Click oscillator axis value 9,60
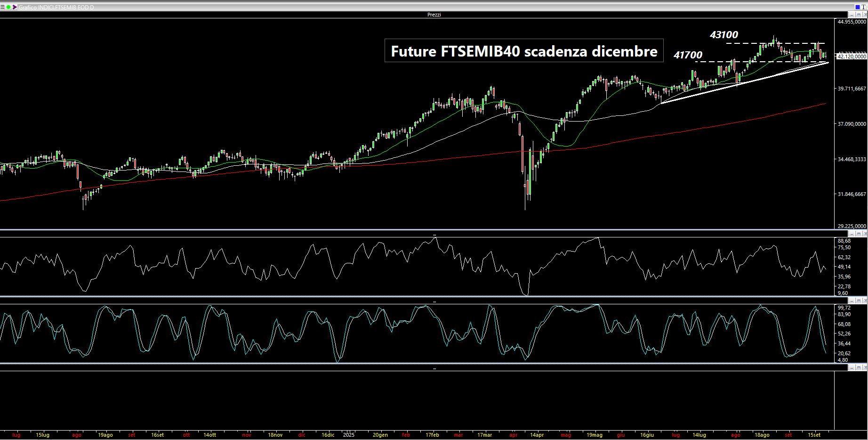This screenshot has width=868, height=440. (x=843, y=293)
